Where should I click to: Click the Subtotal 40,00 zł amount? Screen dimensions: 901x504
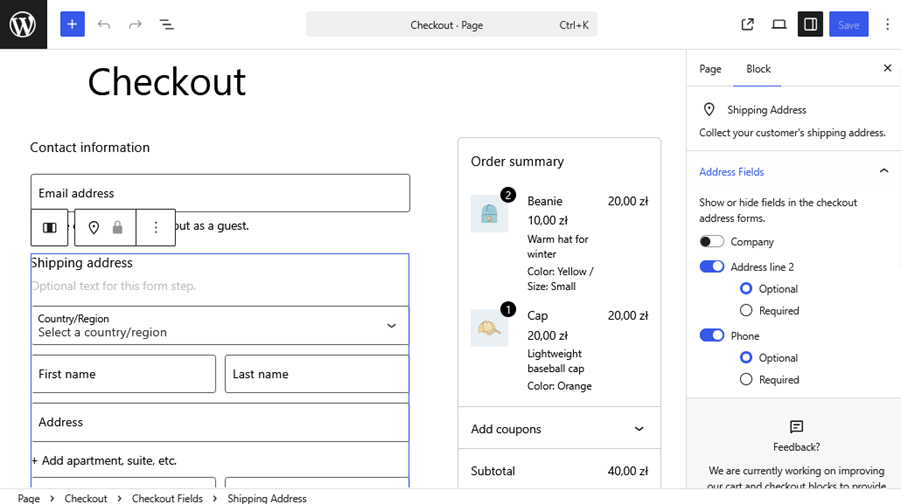628,471
